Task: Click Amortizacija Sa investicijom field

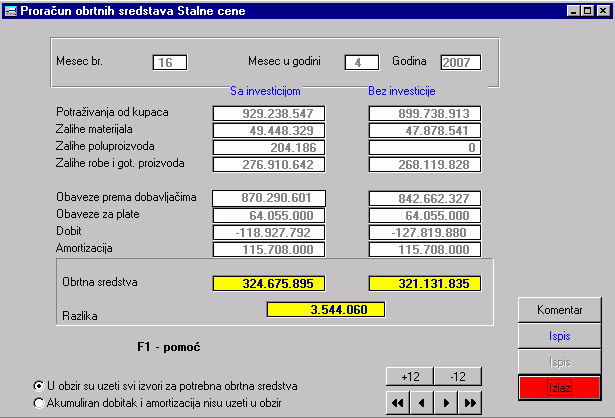Action: pos(269,250)
